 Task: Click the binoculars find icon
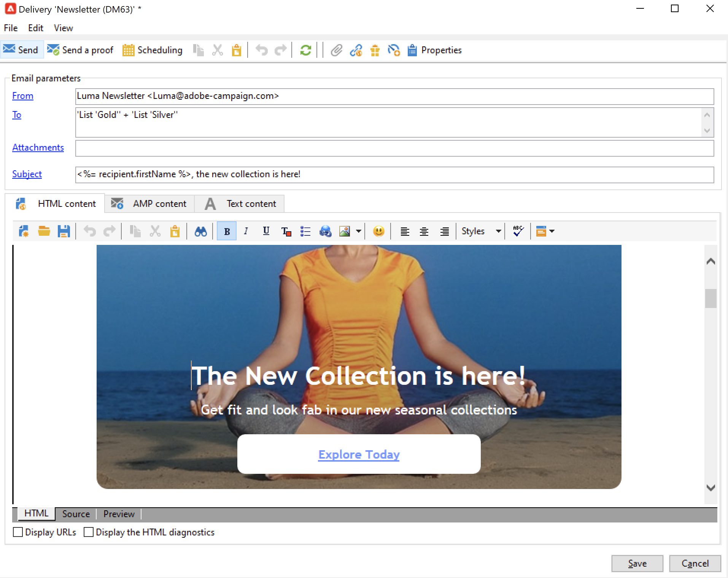click(x=200, y=231)
